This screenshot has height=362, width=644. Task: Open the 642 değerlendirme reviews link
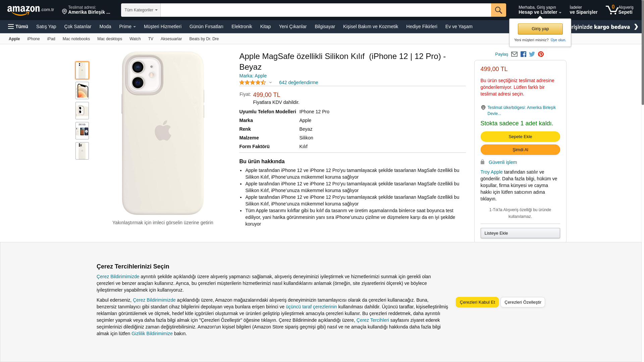pos(299,82)
